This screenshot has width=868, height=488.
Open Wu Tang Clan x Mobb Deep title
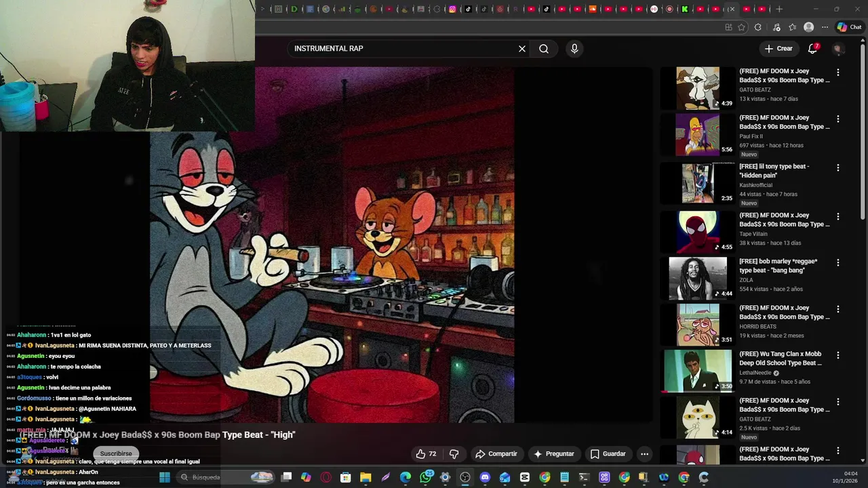781,359
